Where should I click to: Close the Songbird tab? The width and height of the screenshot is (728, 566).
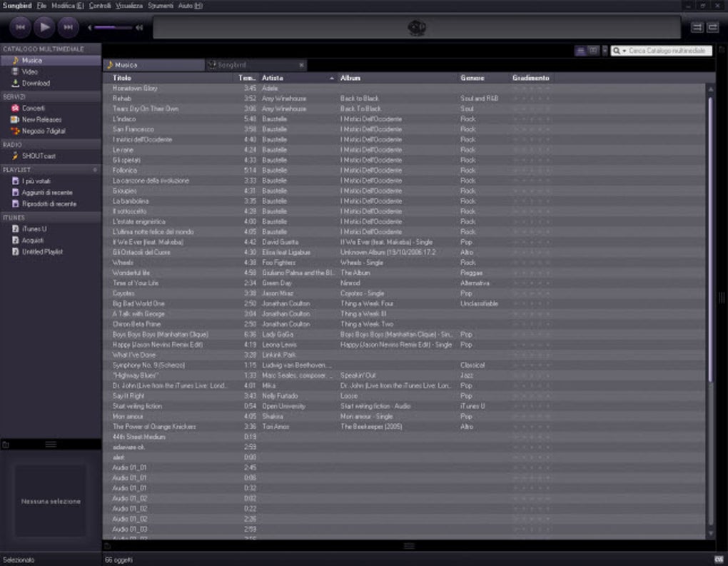click(302, 65)
